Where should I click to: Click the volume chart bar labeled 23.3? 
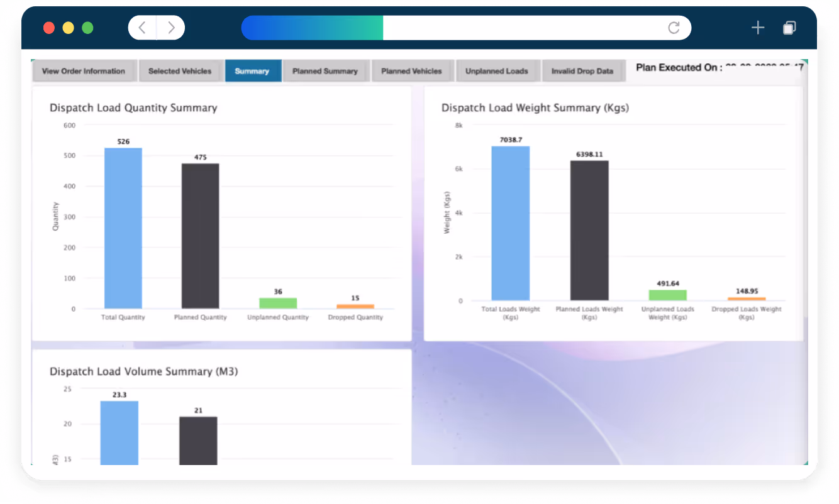point(119,433)
